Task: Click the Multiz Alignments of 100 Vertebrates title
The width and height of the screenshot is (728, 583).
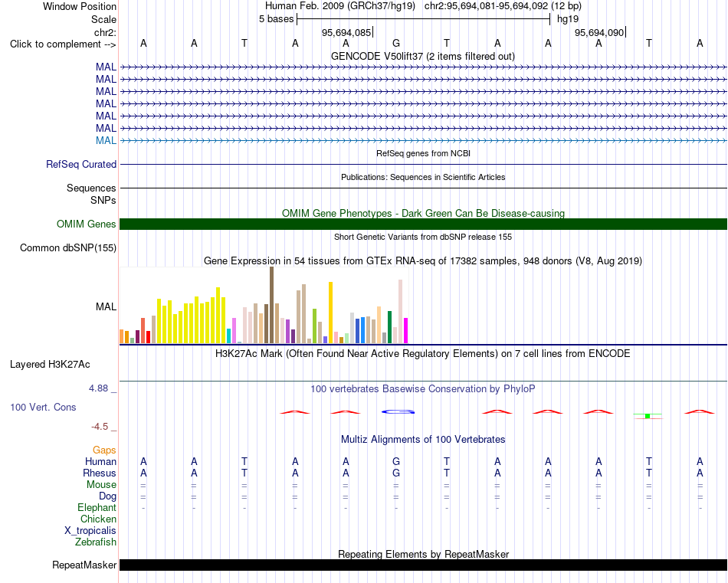Action: pyautogui.click(x=423, y=439)
